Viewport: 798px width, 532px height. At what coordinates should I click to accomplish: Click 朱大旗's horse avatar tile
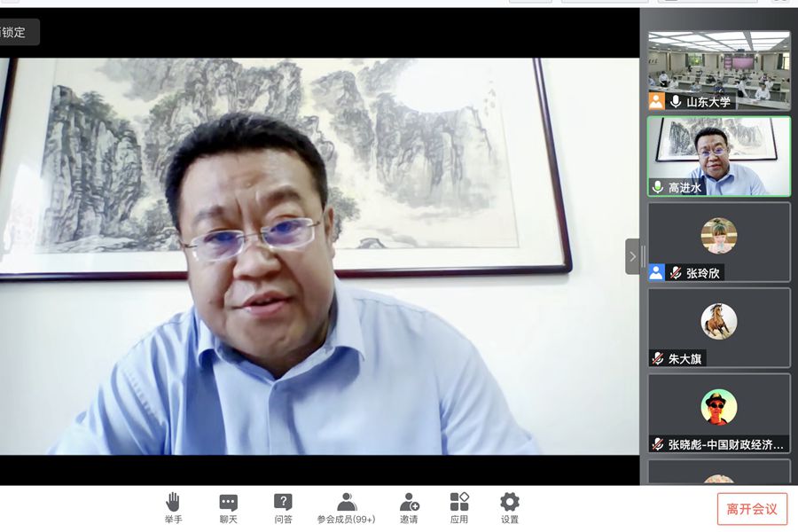pos(718,321)
